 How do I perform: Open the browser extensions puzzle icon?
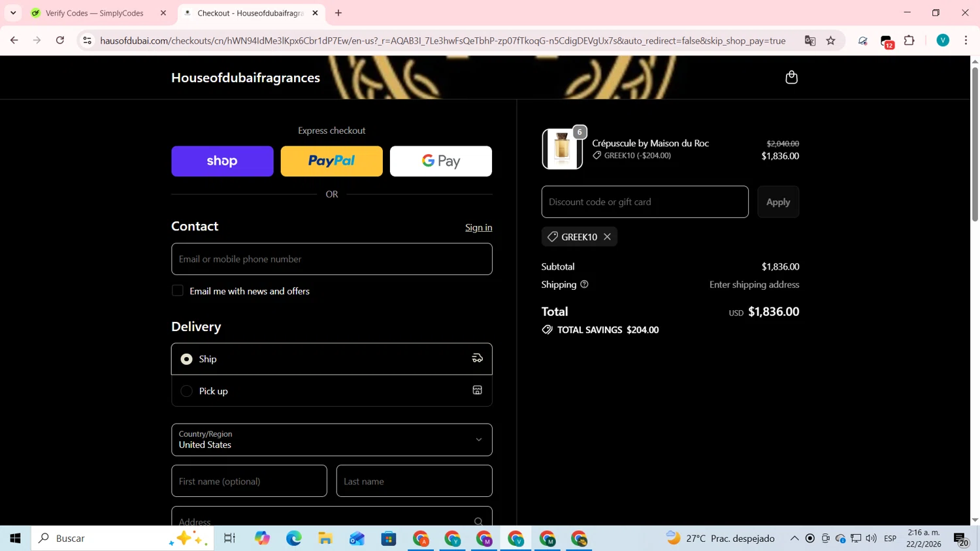[x=909, y=40]
